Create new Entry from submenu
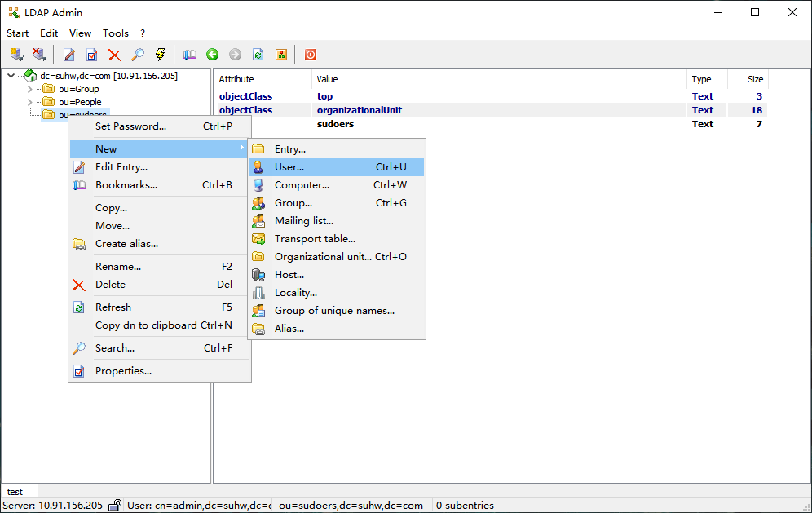Viewport: 812px width, 513px height. [x=337, y=149]
